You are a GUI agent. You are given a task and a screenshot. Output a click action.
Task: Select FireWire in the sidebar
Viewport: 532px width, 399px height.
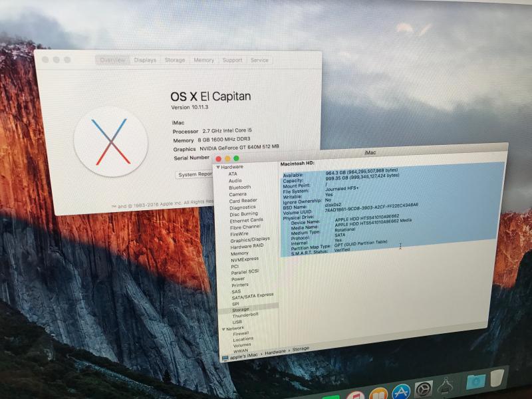pyautogui.click(x=239, y=234)
